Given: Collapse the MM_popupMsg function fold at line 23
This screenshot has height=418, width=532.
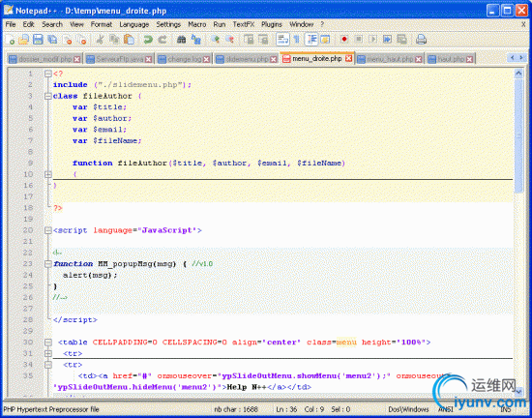Looking at the screenshot, I should (x=48, y=264).
